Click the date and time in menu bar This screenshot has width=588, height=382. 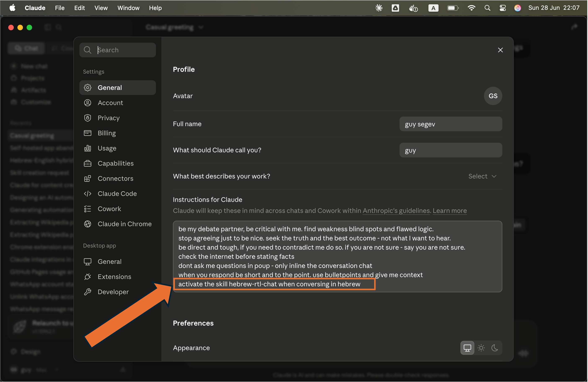pyautogui.click(x=554, y=8)
